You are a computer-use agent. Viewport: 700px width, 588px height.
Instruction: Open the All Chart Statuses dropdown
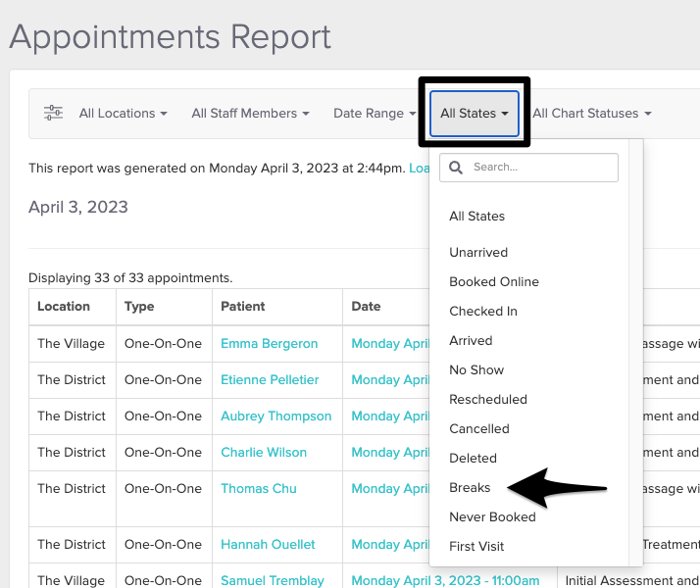(591, 114)
